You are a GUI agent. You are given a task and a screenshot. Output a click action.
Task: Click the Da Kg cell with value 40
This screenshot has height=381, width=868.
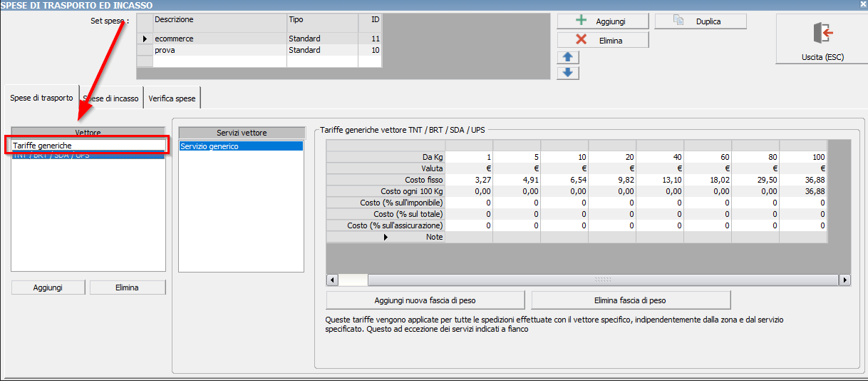pyautogui.click(x=660, y=156)
